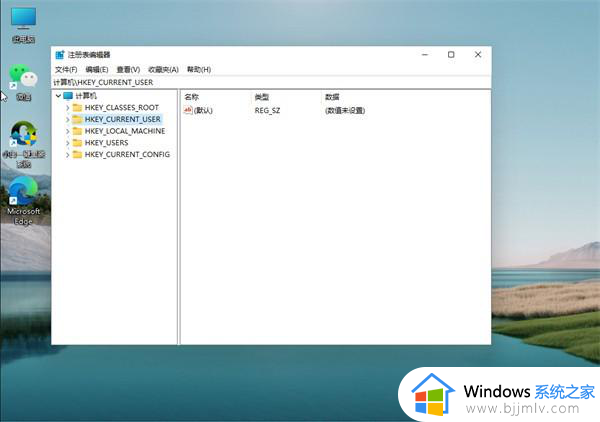Click the 计算机 computer icon in tree
Screen dimensions: 600x422
coord(68,96)
